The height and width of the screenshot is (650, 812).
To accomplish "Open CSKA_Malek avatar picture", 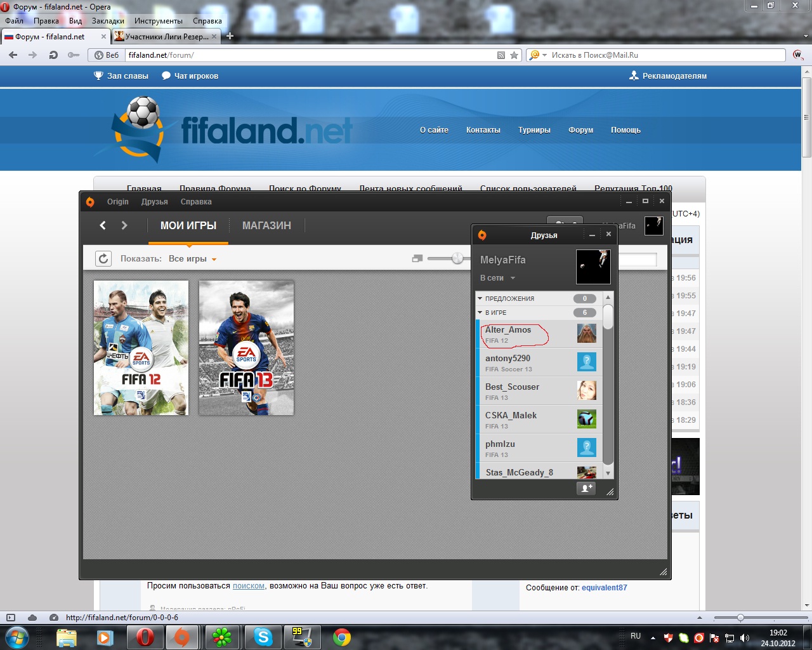I will coord(587,419).
